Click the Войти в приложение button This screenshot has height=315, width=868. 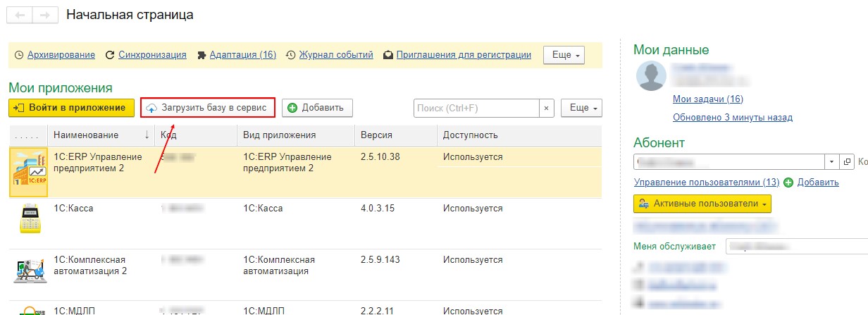(x=71, y=108)
